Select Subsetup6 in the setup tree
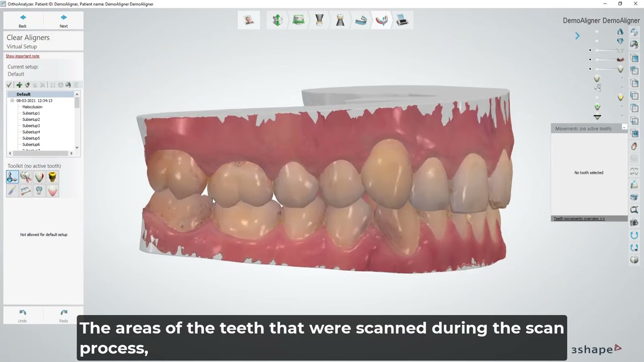 31,144
